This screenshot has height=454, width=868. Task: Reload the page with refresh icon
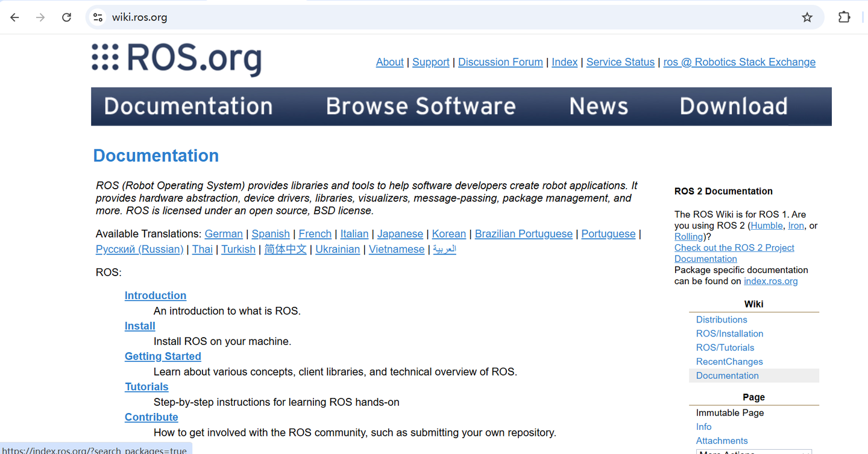67,17
